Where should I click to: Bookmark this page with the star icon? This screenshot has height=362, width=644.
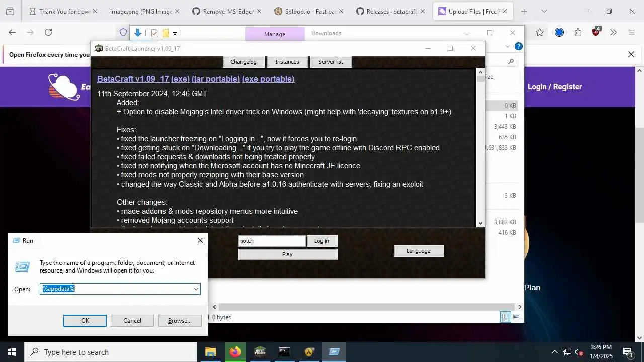point(540,32)
